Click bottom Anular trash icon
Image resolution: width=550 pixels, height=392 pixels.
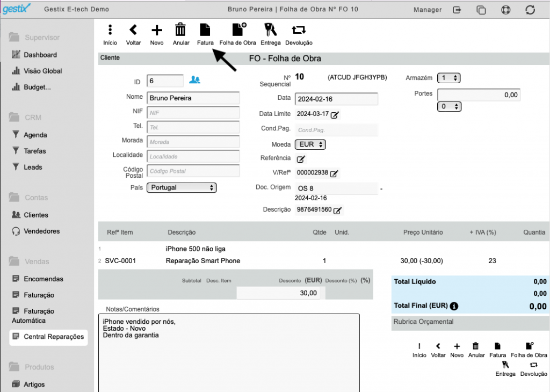pyautogui.click(x=476, y=346)
